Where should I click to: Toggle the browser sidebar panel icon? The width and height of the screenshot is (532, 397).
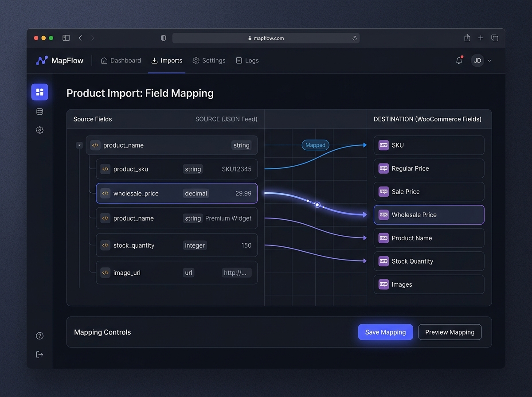[66, 38]
